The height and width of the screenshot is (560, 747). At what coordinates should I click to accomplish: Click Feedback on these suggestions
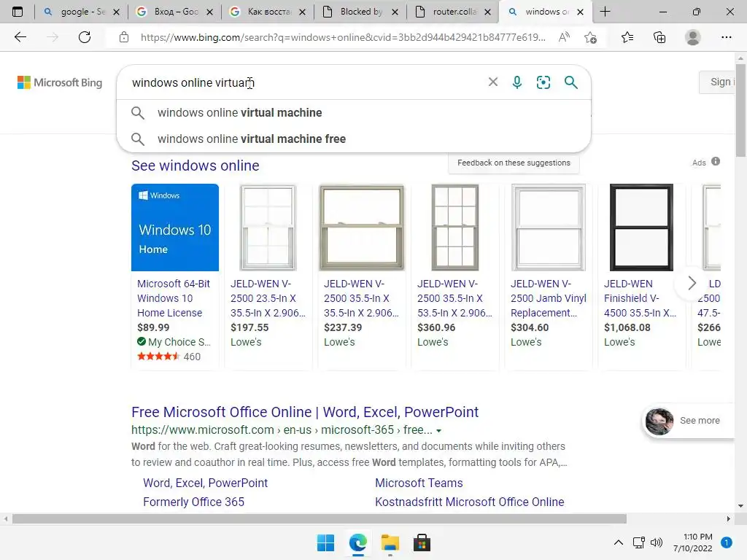point(514,163)
